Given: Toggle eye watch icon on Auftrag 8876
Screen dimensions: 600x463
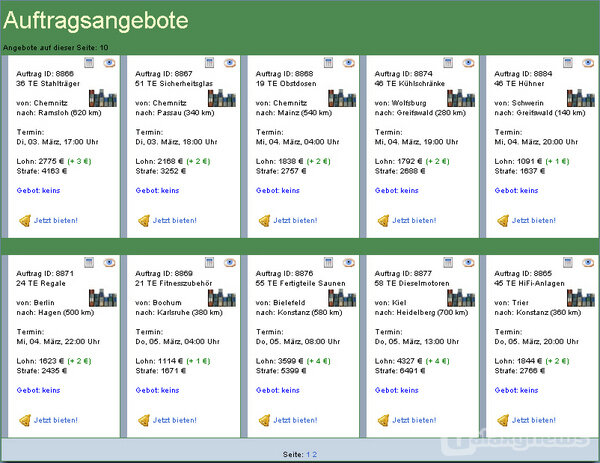Looking at the screenshot, I should pos(349,262).
